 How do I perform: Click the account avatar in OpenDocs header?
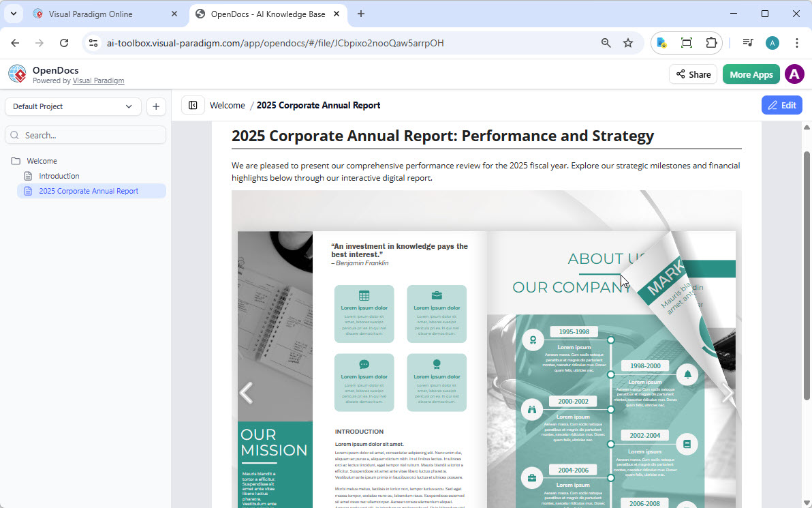(794, 74)
